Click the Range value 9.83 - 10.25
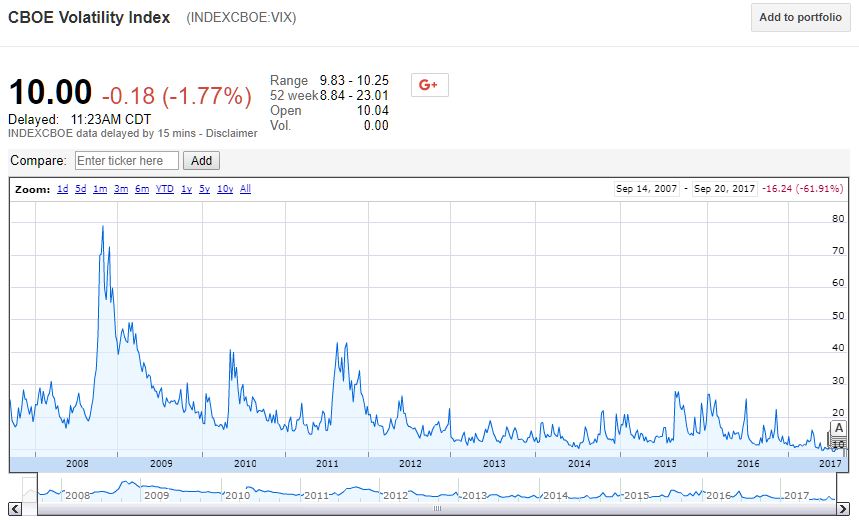The width and height of the screenshot is (859, 520). [x=354, y=81]
